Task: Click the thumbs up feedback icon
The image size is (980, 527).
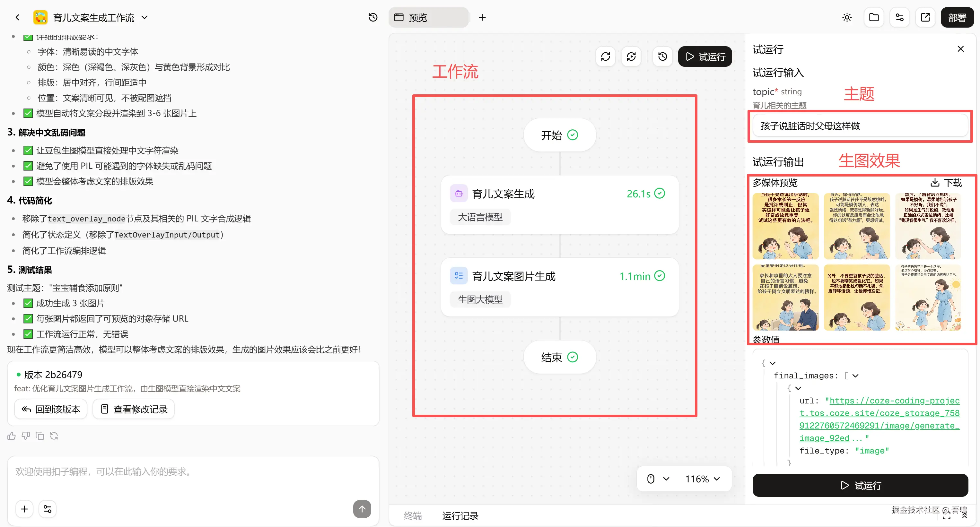Action: pos(12,436)
